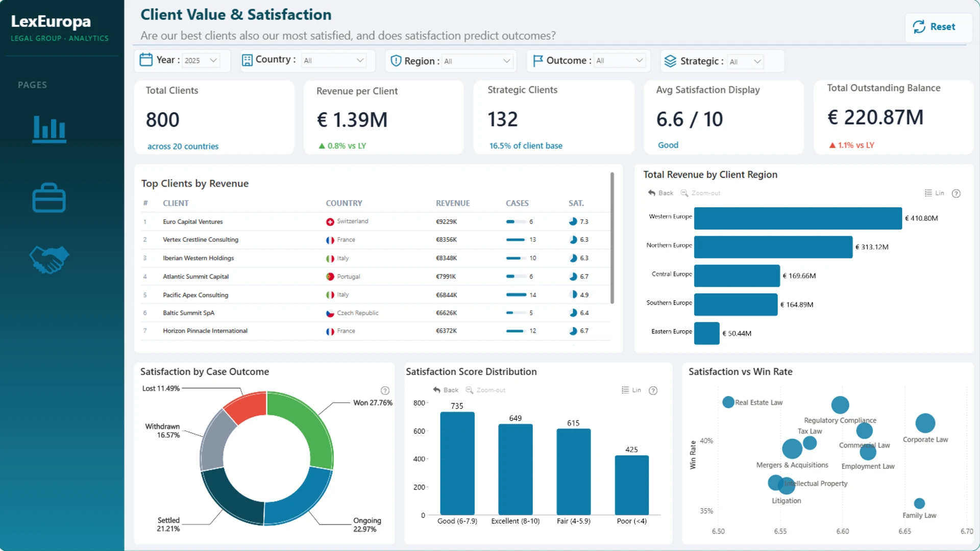Click satisfaction pie icon for Pacific Apex Consulting
980x551 pixels.
click(x=573, y=295)
